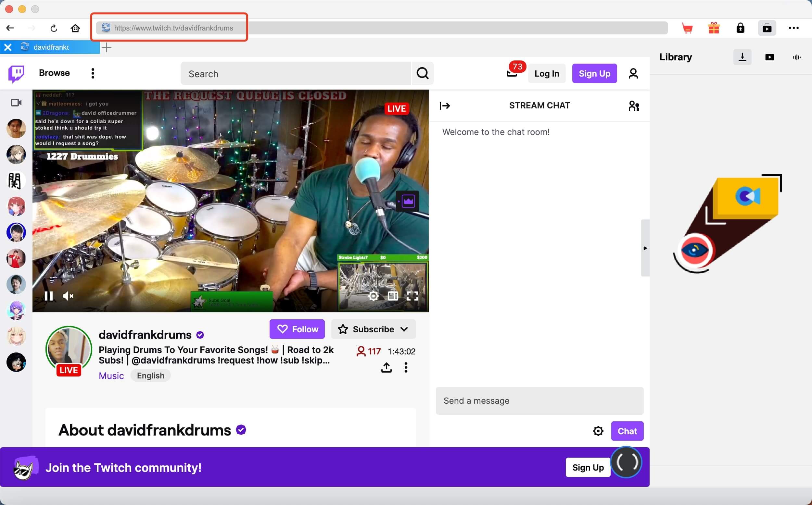Unmute the video player volume
This screenshot has width=812, height=505.
68,296
